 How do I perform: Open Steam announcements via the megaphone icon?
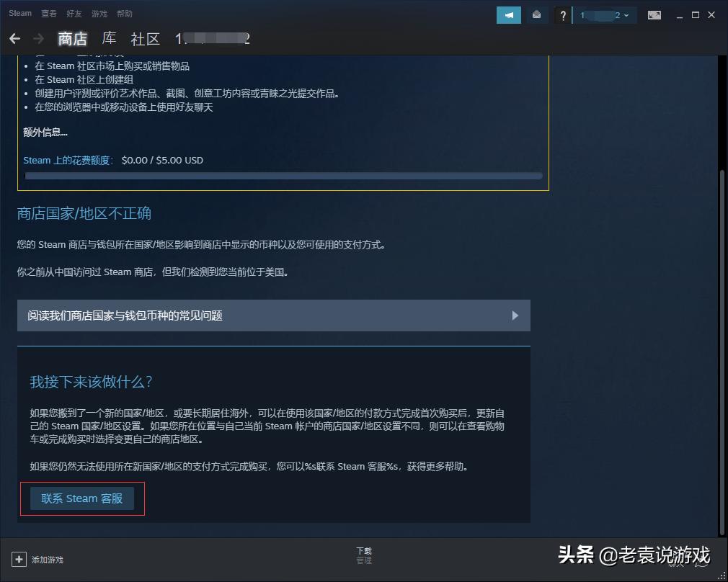pyautogui.click(x=509, y=14)
